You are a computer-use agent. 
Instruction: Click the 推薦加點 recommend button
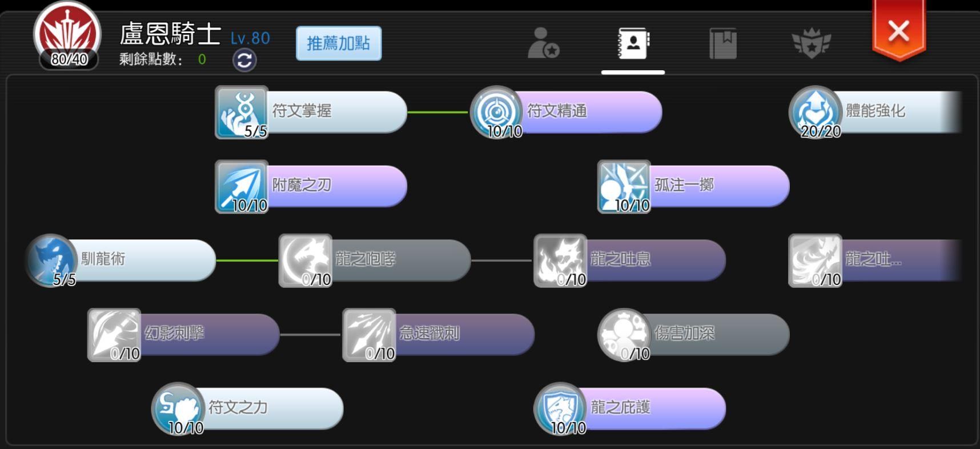pyautogui.click(x=339, y=43)
